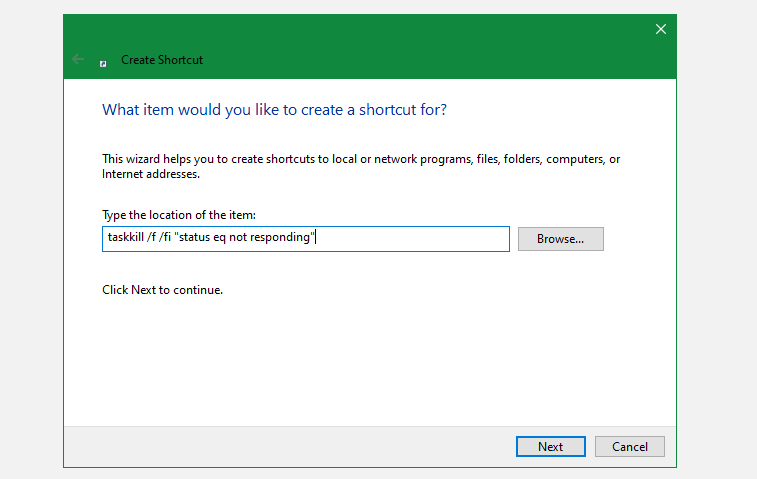Click the word "taskkill" in the location field
The image size is (757, 479).
pos(125,239)
